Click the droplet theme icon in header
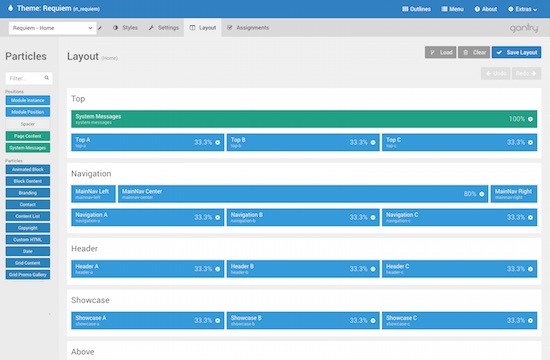The image size is (550, 360). point(11,8)
